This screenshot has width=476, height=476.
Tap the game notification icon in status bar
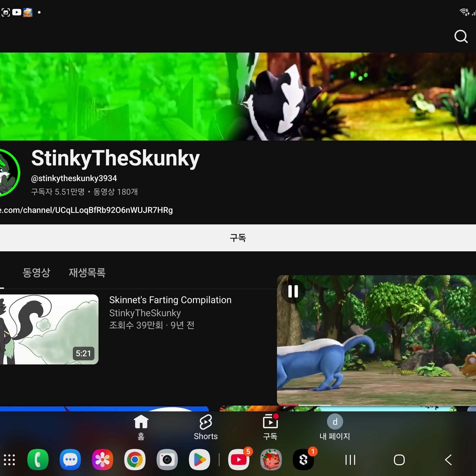28,12
